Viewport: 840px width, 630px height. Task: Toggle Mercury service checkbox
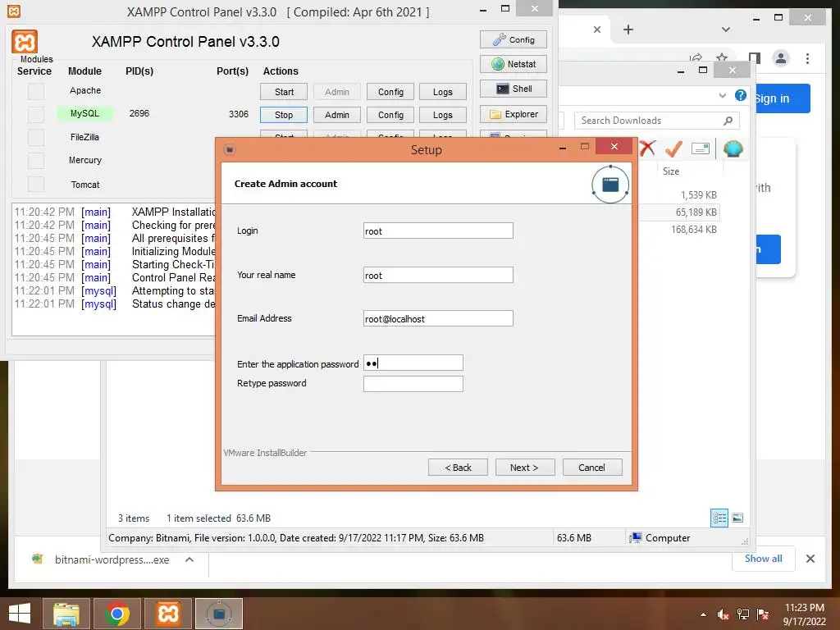pyautogui.click(x=36, y=161)
